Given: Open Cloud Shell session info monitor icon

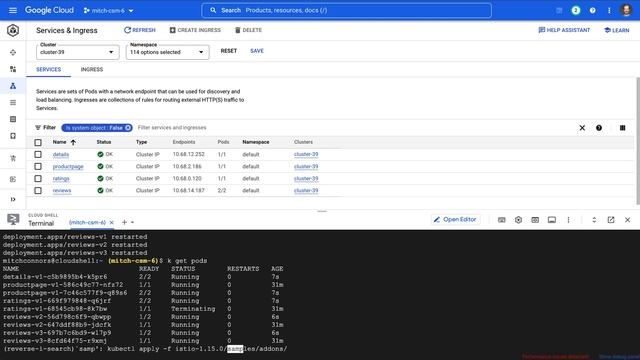Looking at the screenshot, I should pos(552,220).
